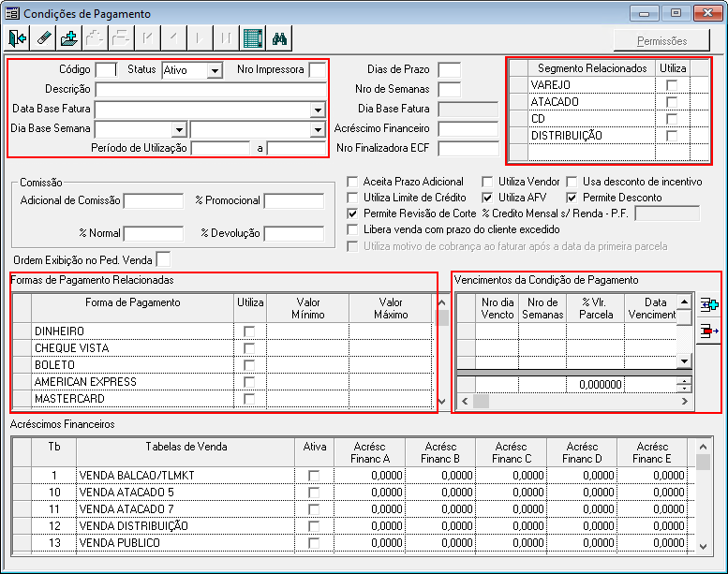Enable Utiliza Limite de Crédito checkbox
Viewport: 728px width, 574px height.
(353, 198)
